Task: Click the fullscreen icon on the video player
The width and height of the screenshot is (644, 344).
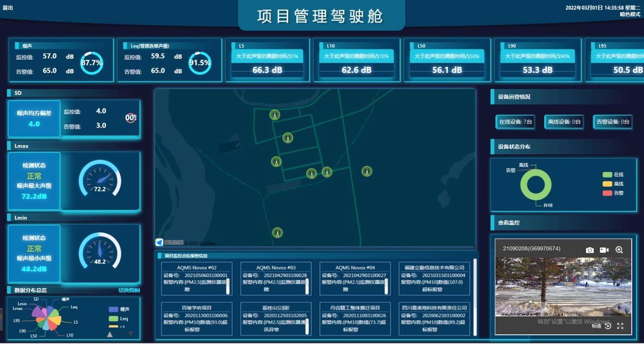Action: point(620,326)
